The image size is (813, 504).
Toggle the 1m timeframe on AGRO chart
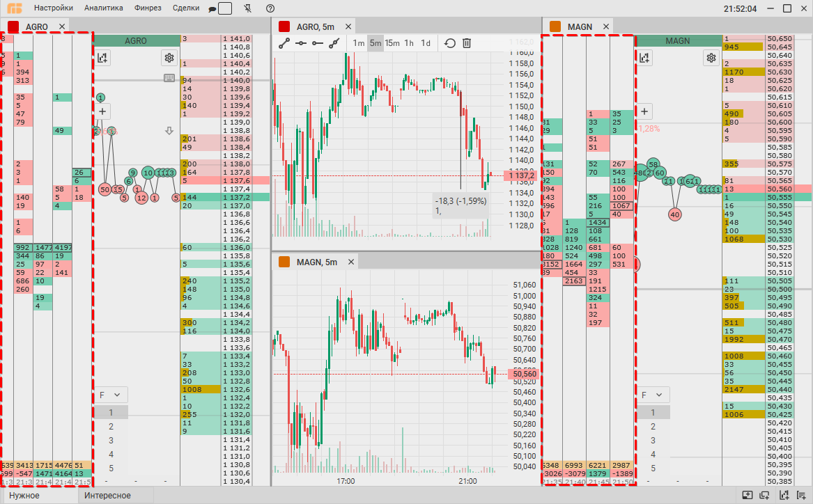point(358,43)
